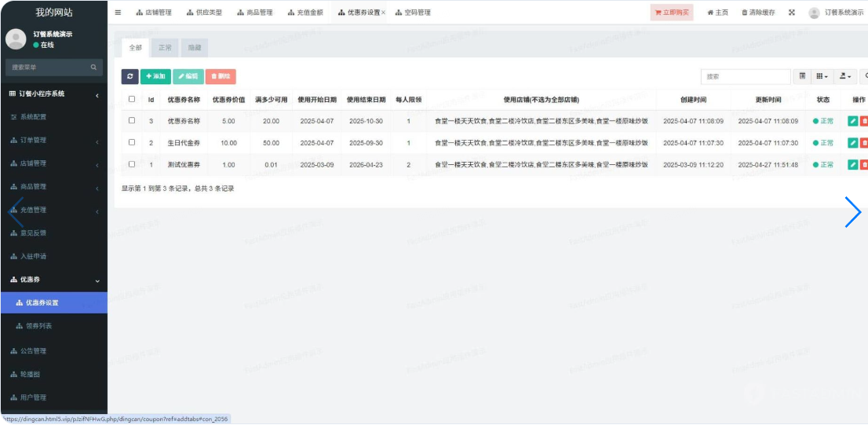Open the columns grid dropdown
This screenshot has width=868, height=425.
pos(822,76)
